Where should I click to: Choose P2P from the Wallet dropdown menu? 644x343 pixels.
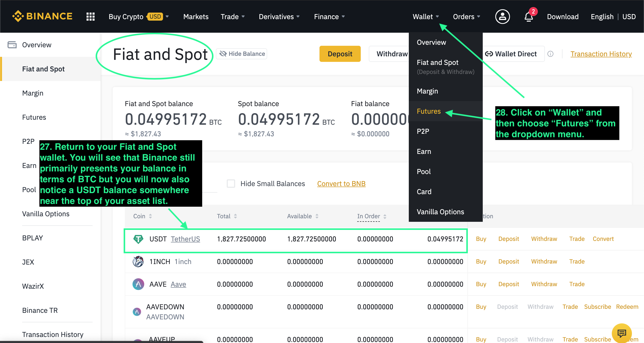click(x=446, y=131)
